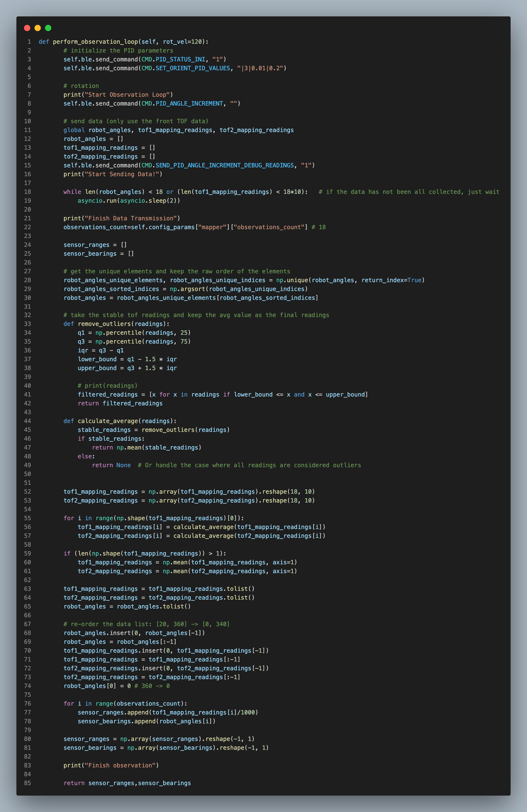Screen dimensions: 527x812
Task: Click 'def calculate_average(readings):' definition
Action: click(x=120, y=421)
